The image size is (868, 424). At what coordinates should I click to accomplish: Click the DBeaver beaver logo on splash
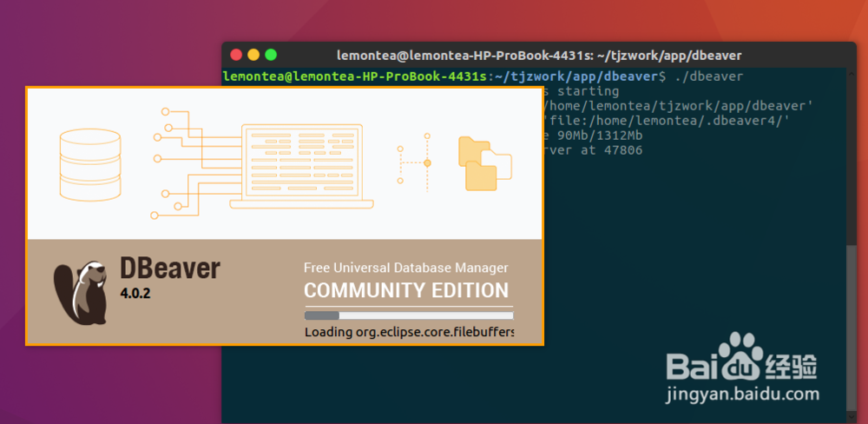[x=80, y=292]
